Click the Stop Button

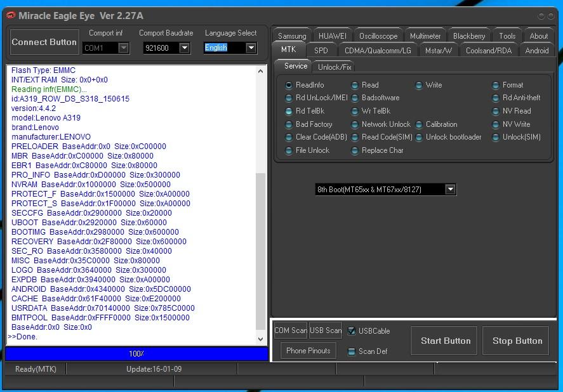pyautogui.click(x=517, y=341)
